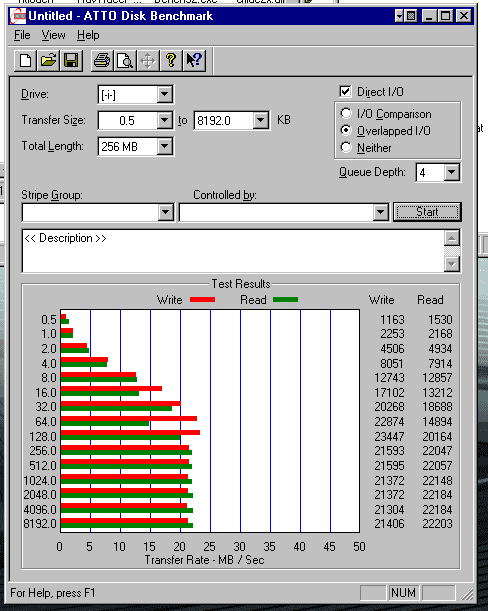Open the Queue Depth dropdown
488x611 pixels.
(452, 172)
